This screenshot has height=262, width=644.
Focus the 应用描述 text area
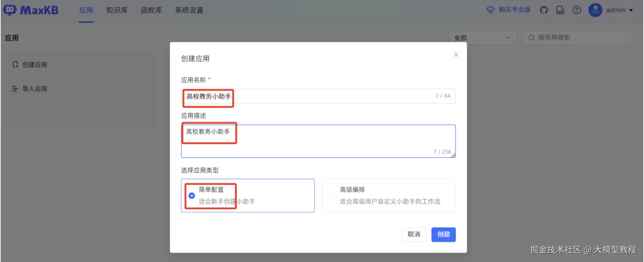[318, 141]
